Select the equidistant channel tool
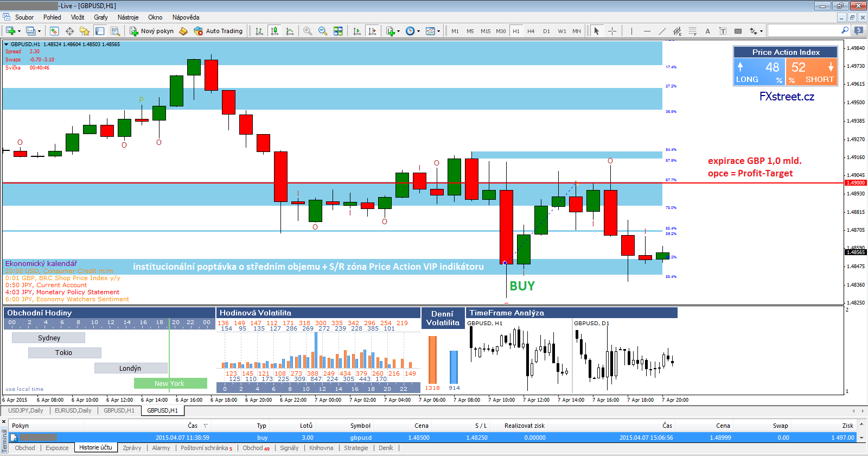Viewport: 868px width, 456px height. 677,31
